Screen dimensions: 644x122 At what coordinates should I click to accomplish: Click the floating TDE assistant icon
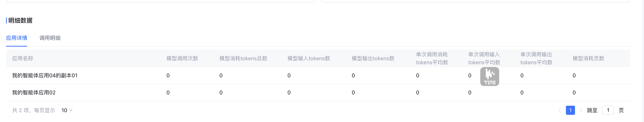point(490,76)
